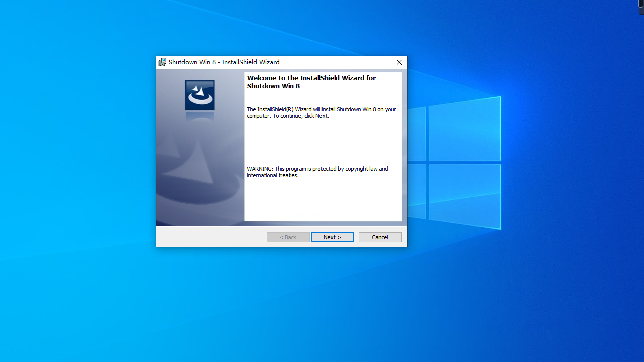
Task: Click the Welcome to the InstallShield Wizard heading
Action: point(311,82)
